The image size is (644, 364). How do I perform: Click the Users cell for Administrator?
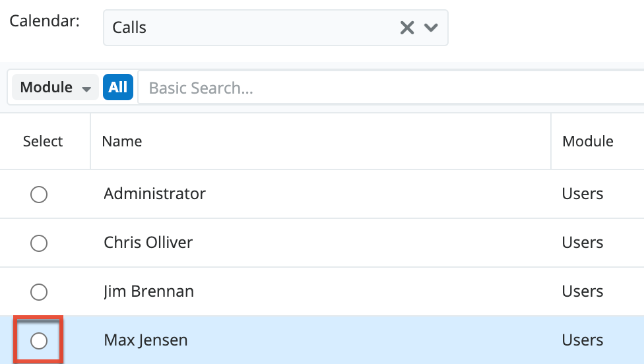click(582, 194)
